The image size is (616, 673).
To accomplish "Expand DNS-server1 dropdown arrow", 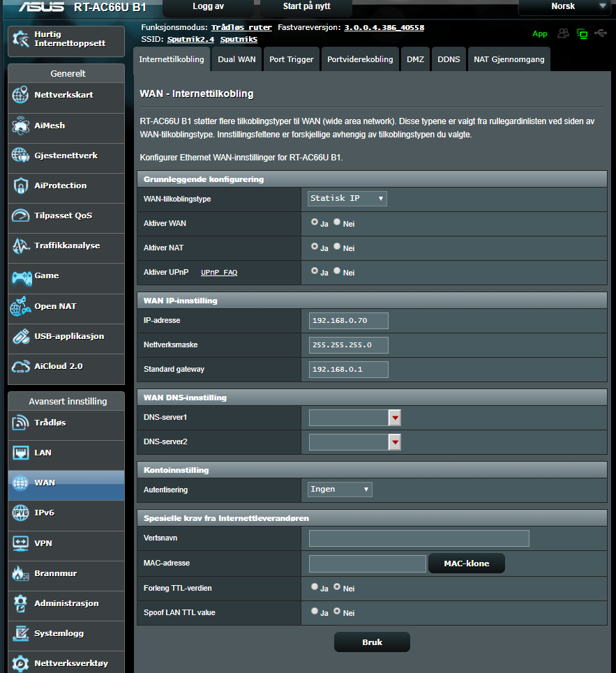I will point(395,418).
